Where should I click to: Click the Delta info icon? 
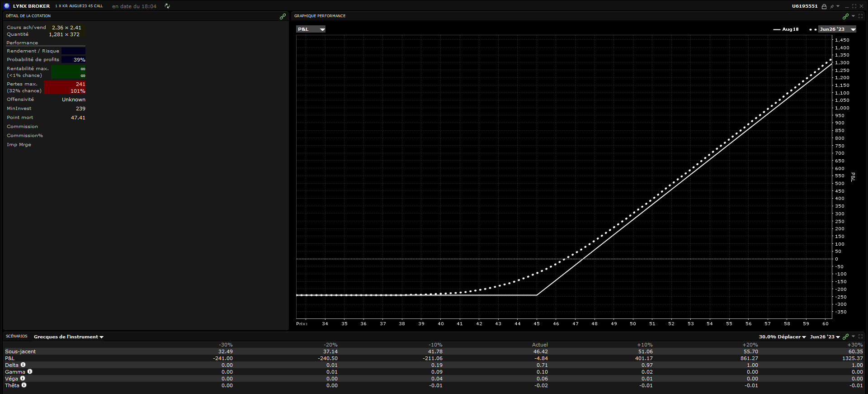(x=23, y=365)
